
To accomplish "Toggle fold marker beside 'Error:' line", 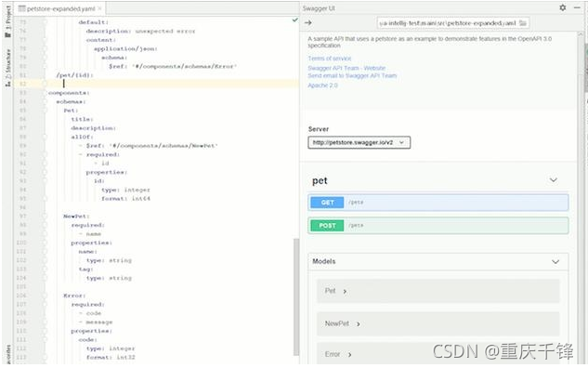I will pyautogui.click(x=45, y=296).
